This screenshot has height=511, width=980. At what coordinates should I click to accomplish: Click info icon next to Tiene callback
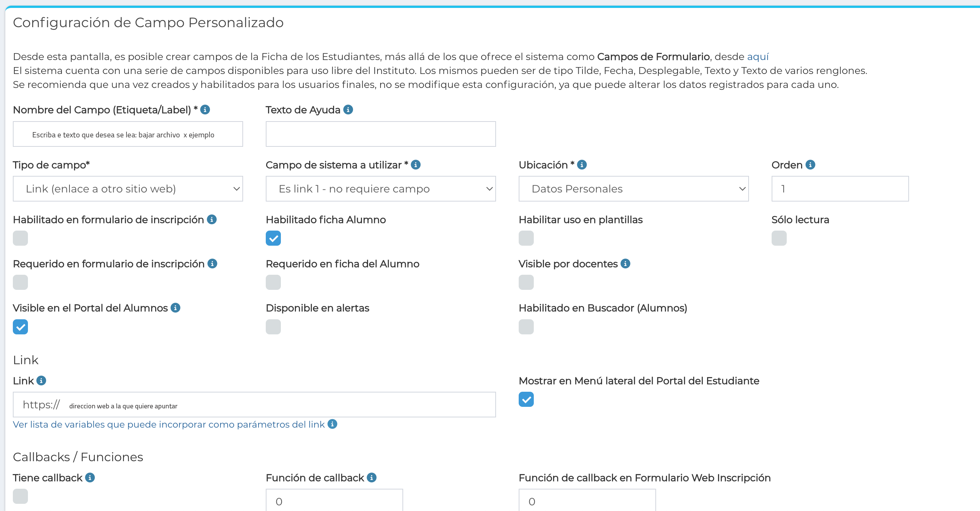(90, 477)
